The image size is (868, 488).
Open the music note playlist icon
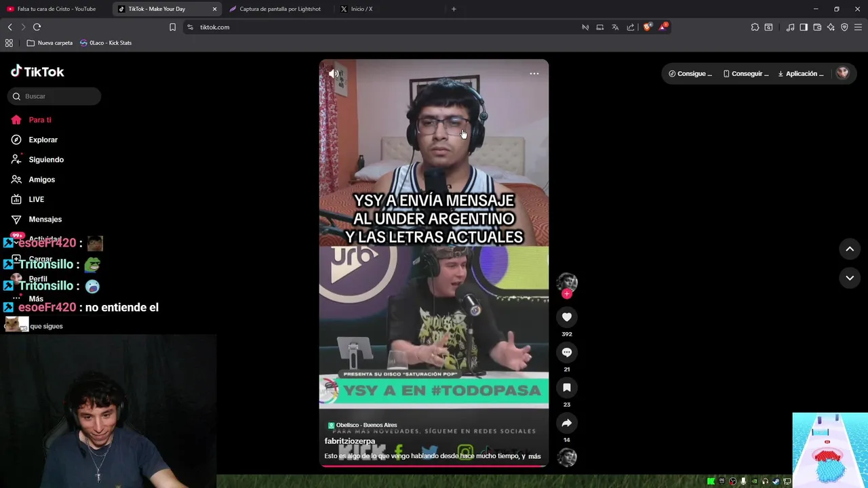point(790,27)
